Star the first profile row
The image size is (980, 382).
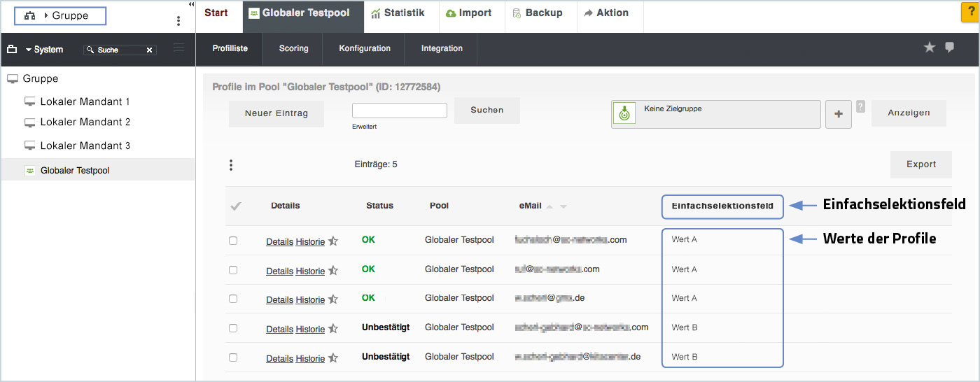pyautogui.click(x=333, y=241)
